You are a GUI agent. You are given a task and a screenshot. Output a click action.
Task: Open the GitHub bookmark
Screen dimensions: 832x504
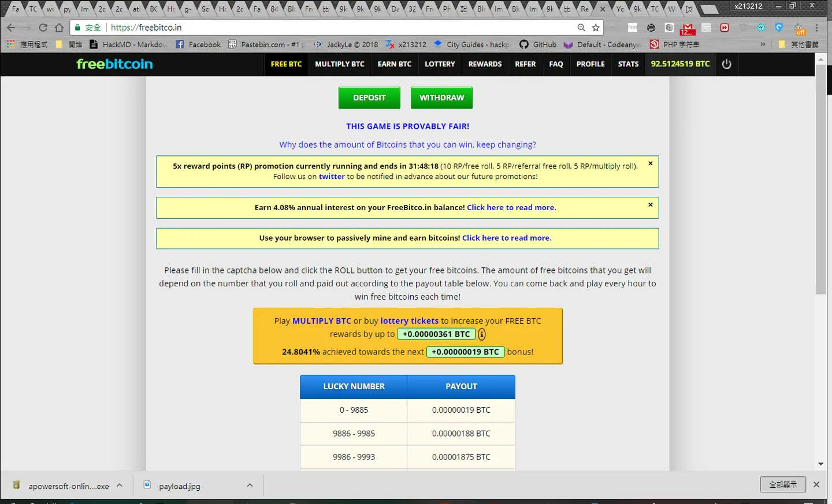(x=538, y=44)
